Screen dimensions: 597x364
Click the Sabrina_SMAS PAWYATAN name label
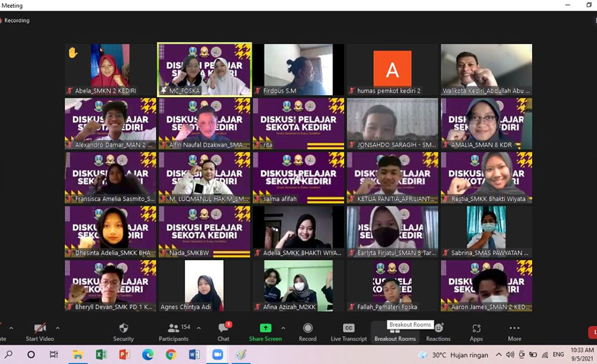(490, 253)
